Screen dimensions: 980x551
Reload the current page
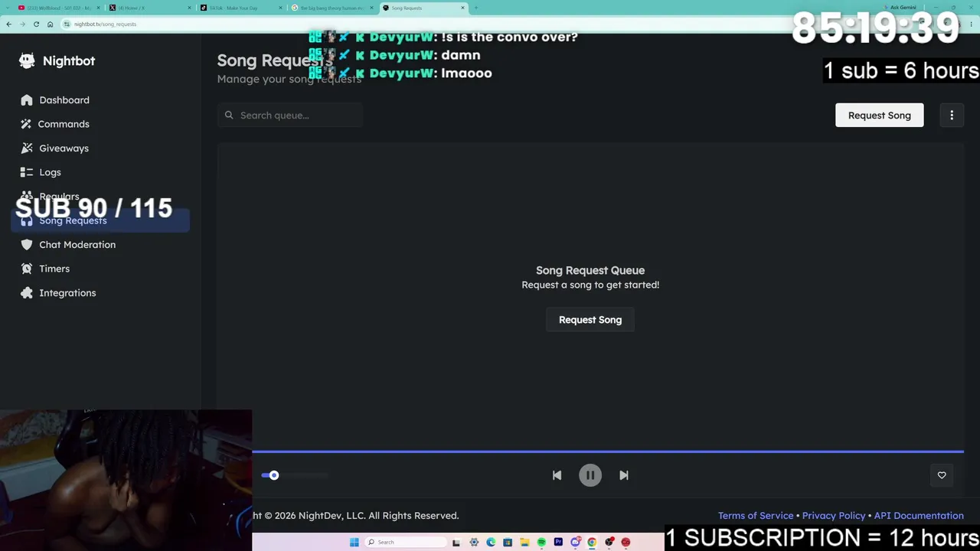[x=36, y=24]
